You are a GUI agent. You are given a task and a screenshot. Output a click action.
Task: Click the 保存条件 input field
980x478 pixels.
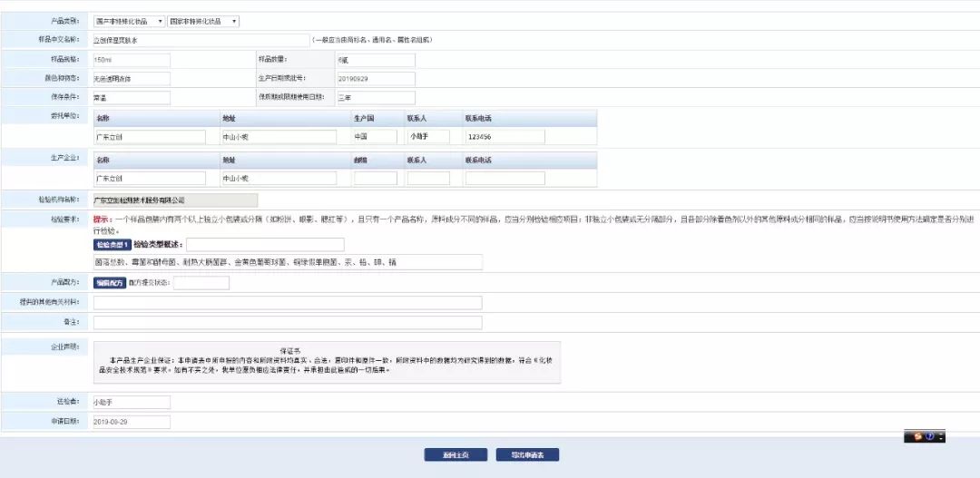[x=131, y=97]
